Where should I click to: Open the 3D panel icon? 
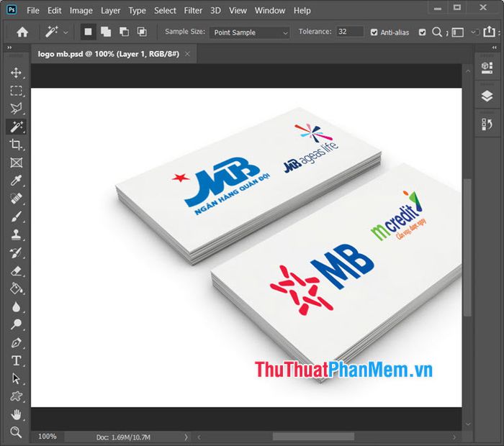pos(487,68)
